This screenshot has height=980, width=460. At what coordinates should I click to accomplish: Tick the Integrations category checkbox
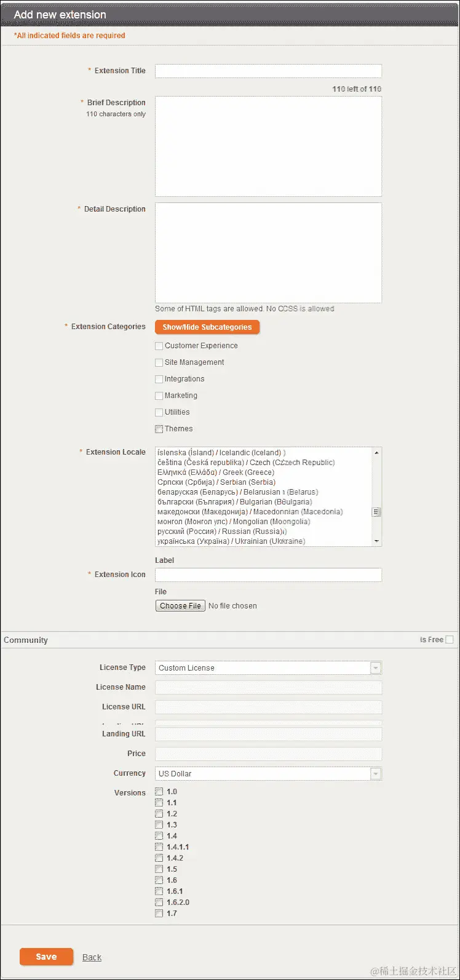click(x=159, y=380)
